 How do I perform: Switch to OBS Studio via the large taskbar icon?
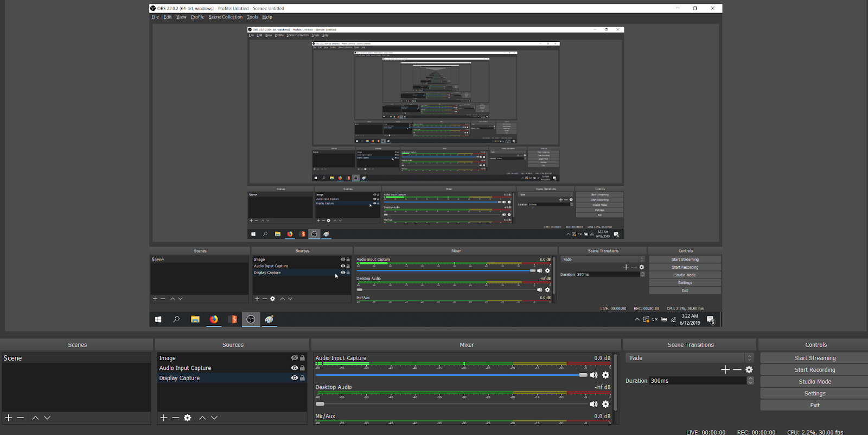[x=251, y=319]
